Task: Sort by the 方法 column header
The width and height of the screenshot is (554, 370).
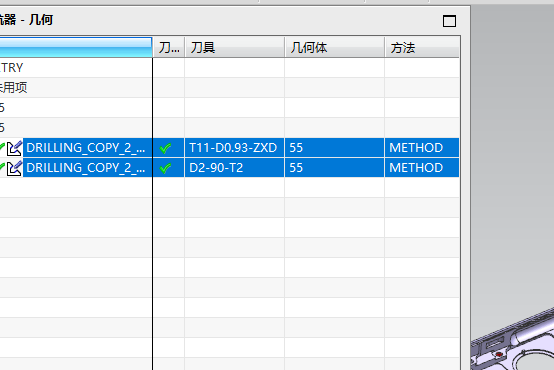Action: (422, 47)
